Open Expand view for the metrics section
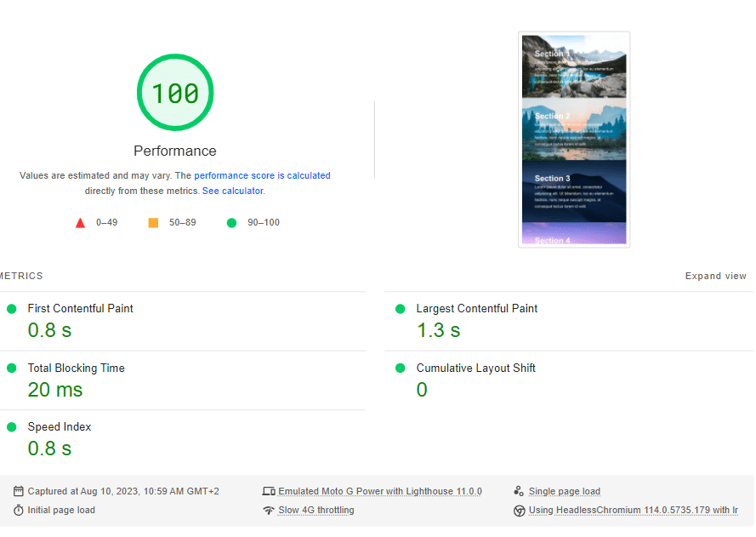This screenshot has height=537, width=756. [x=716, y=276]
